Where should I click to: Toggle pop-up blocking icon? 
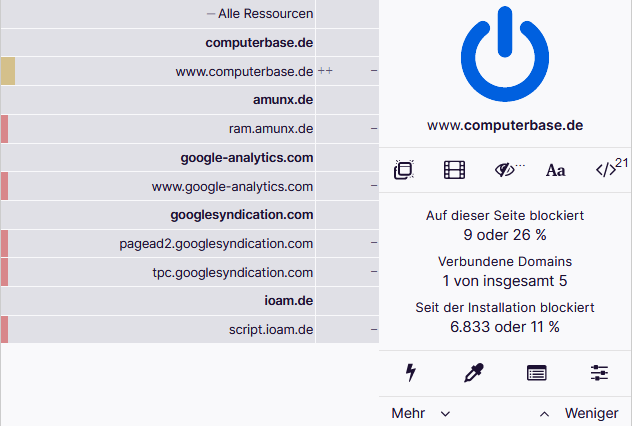coord(404,170)
